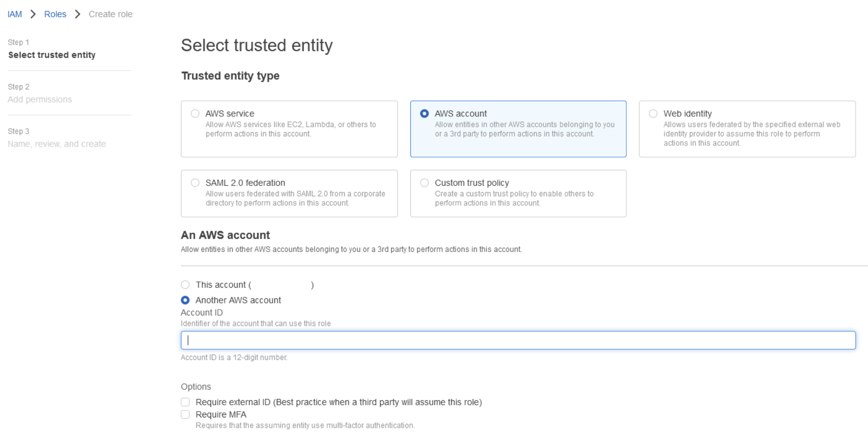Enable the Require external ID checkbox

(185, 402)
